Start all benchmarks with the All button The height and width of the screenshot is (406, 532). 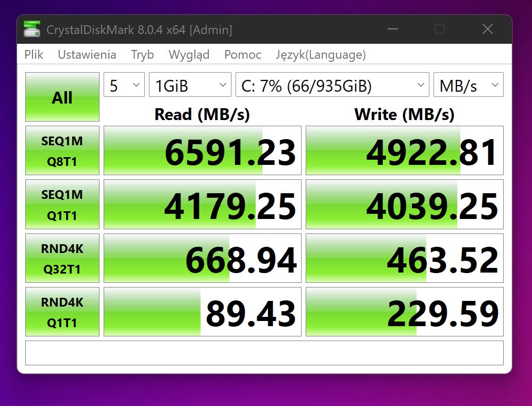62,97
